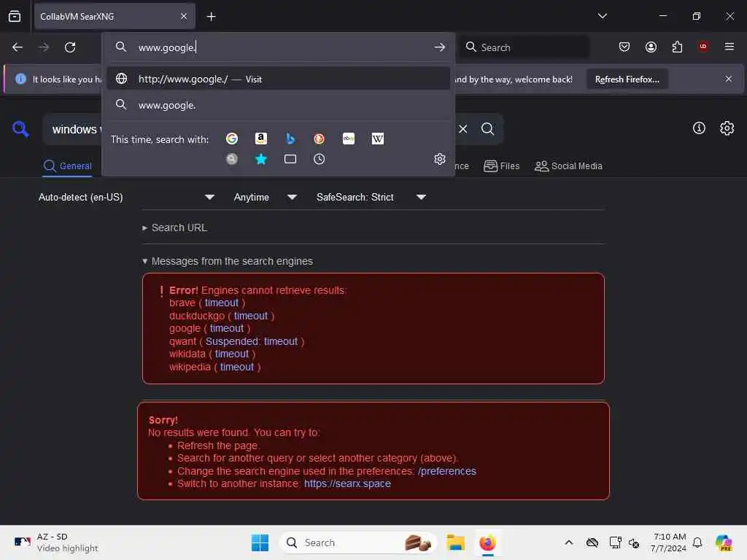Open the /preferences link
The image size is (747, 560).
pos(447,471)
